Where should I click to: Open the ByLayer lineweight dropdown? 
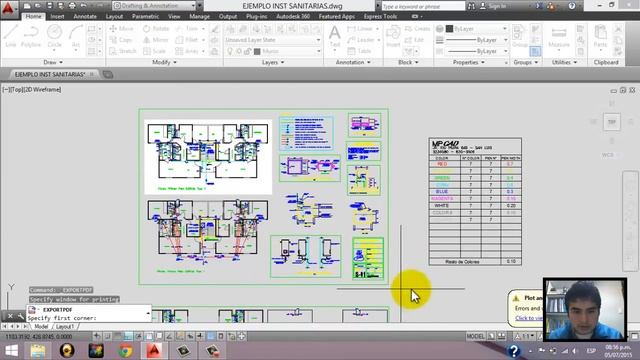[x=476, y=40]
